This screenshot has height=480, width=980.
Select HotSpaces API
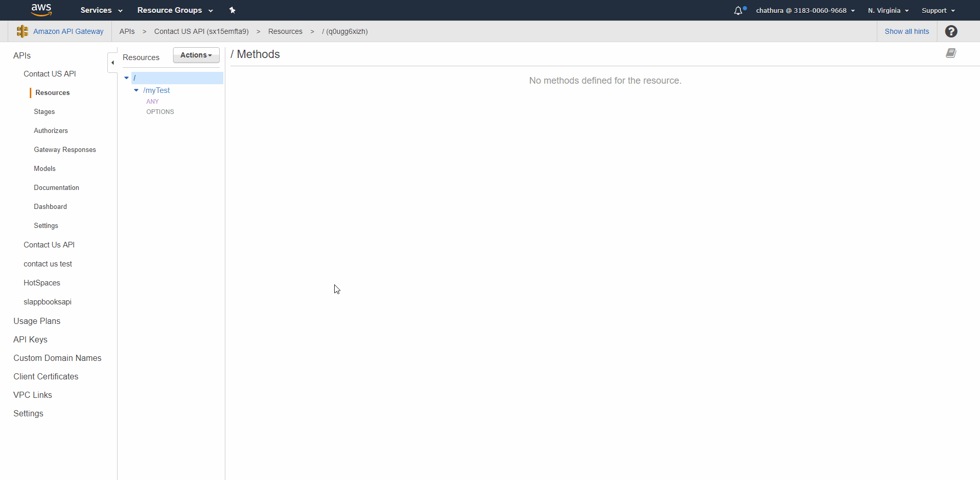(x=42, y=283)
